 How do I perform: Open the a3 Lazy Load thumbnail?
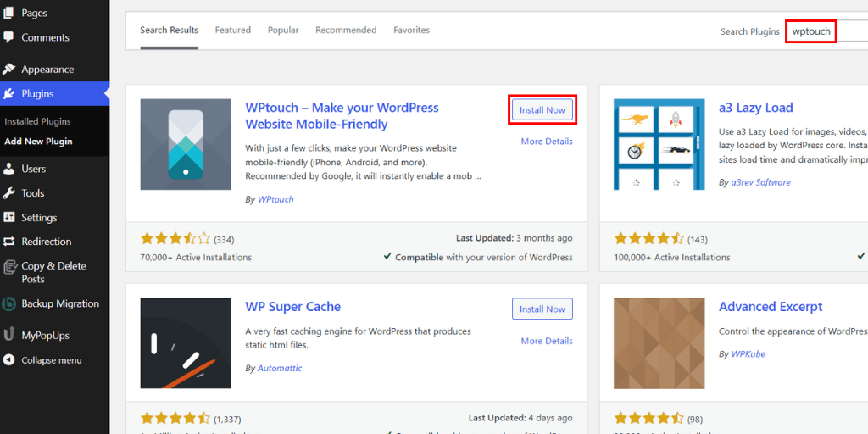pos(659,144)
